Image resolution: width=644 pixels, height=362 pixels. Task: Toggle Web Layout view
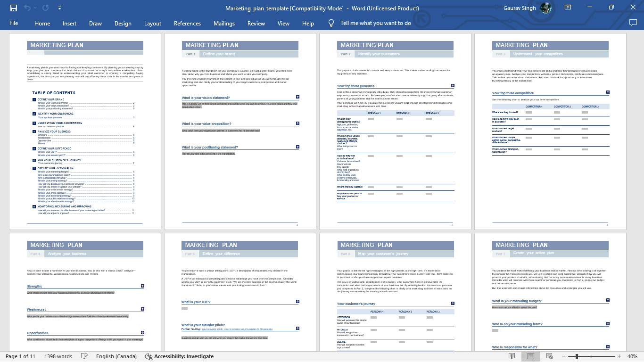(550, 356)
